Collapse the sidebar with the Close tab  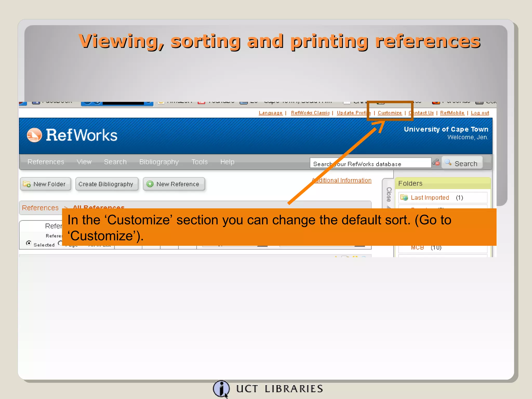coord(389,194)
